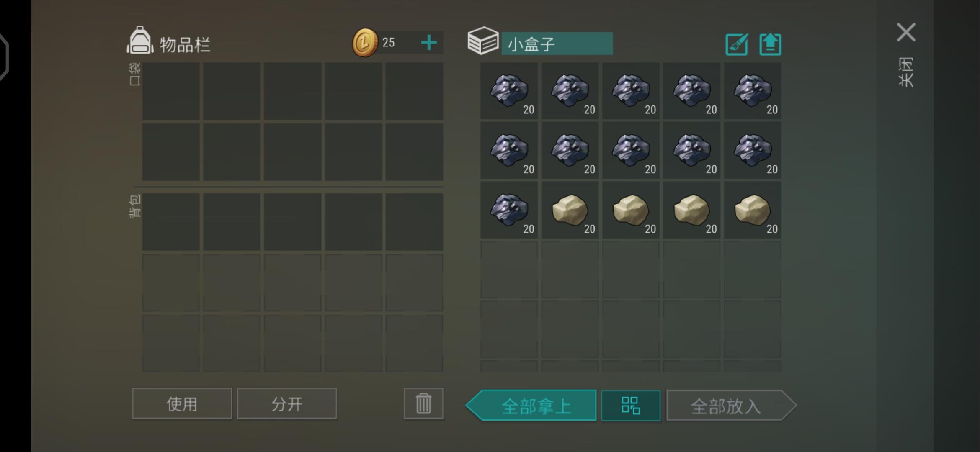Tap the plus icon beside coins
Screen dimensions: 980x452
[429, 43]
